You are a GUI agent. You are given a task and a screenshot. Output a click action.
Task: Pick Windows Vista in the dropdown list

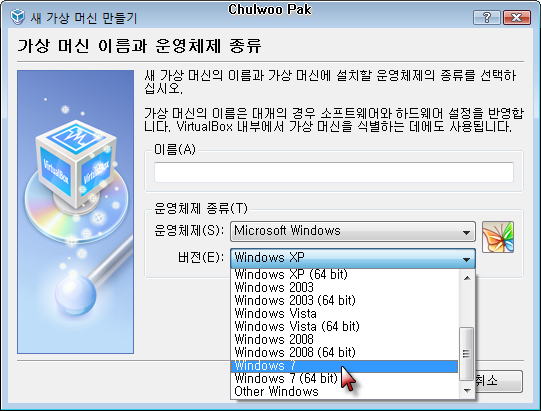coord(344,314)
